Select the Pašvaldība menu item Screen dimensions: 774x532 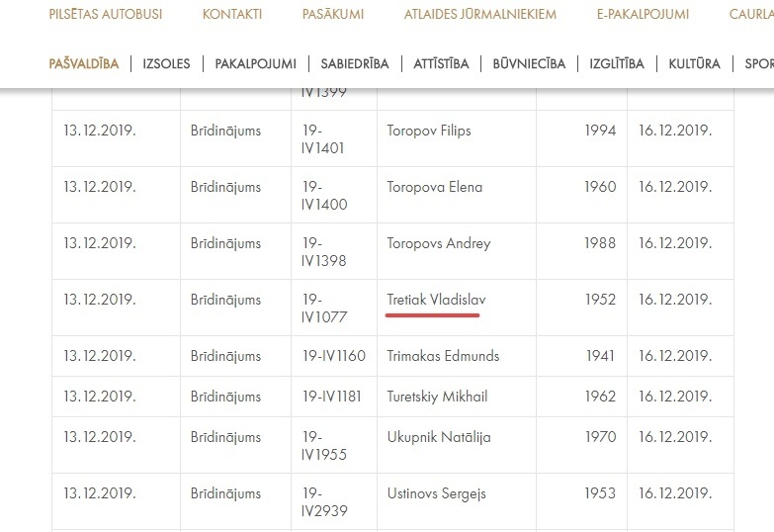[84, 63]
